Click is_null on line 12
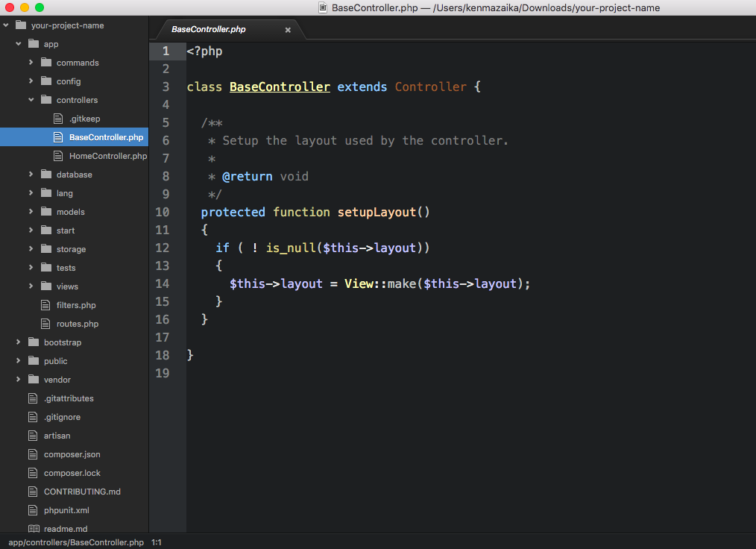 (291, 248)
